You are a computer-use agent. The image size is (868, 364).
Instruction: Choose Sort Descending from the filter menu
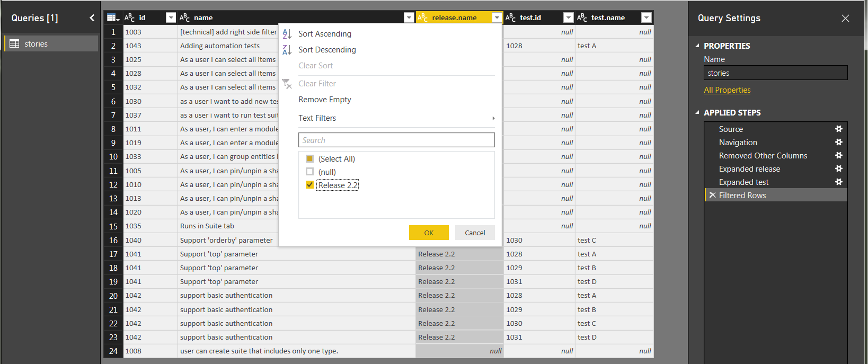(x=327, y=50)
